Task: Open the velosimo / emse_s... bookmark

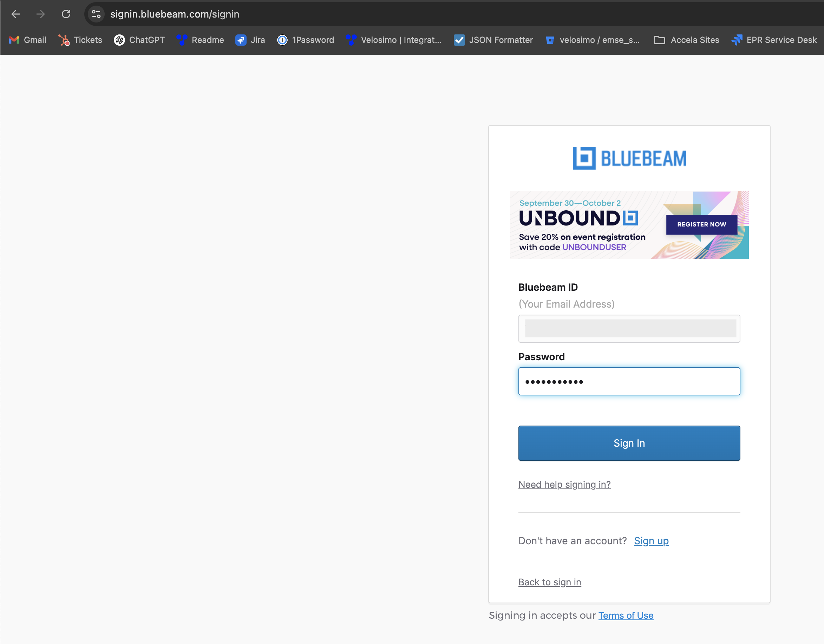Action: coord(593,40)
